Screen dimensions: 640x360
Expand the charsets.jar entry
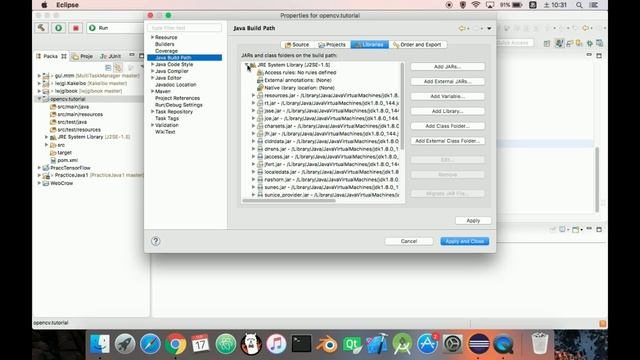253,126
